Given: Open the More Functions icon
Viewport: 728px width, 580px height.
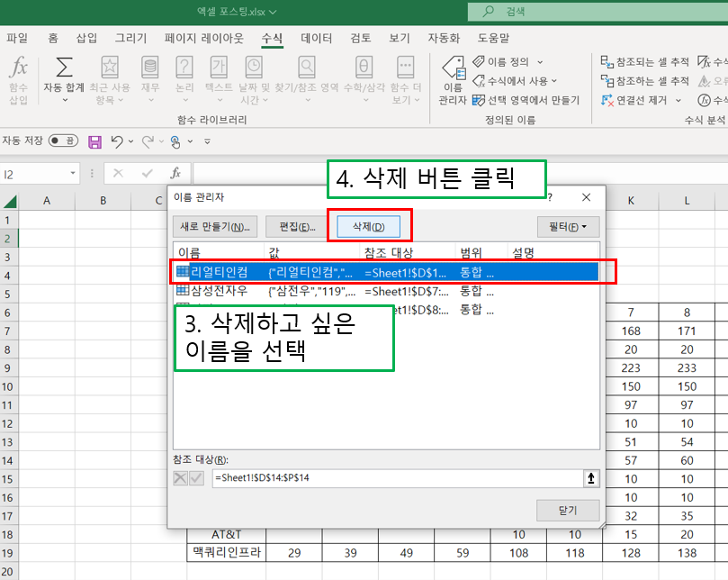Looking at the screenshot, I should pos(405,67).
